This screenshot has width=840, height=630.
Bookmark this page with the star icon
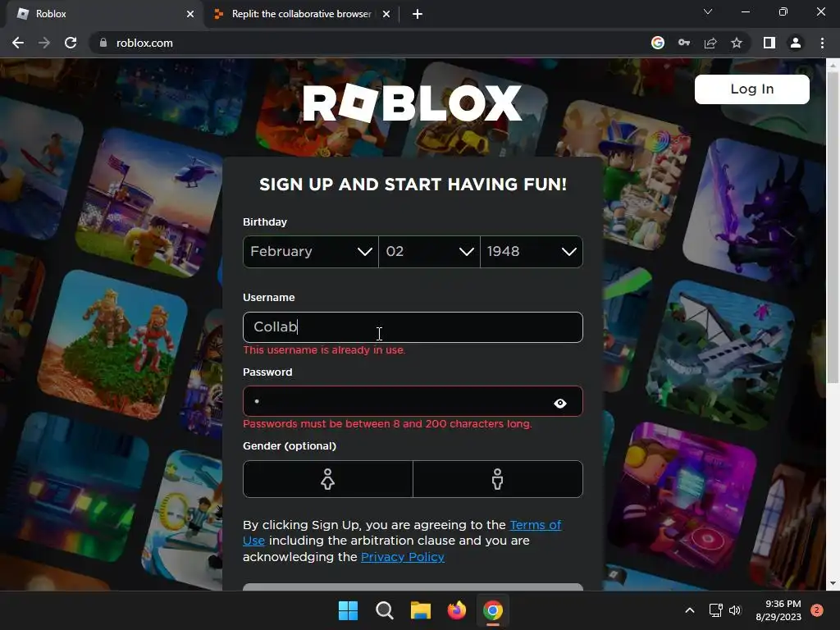click(737, 43)
